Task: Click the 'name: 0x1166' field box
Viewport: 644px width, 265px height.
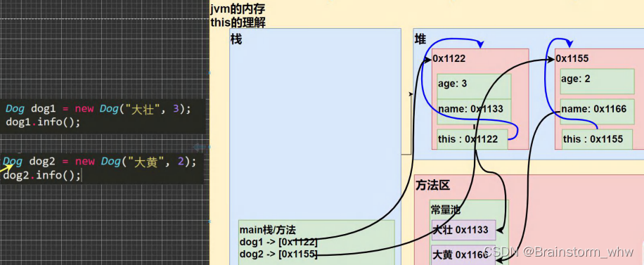Action: pos(598,111)
